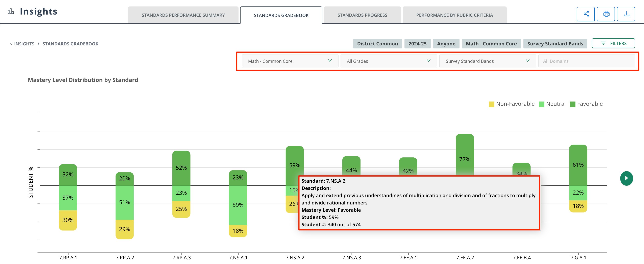Click the 7.NS.A.3 axis label

pos(351,258)
